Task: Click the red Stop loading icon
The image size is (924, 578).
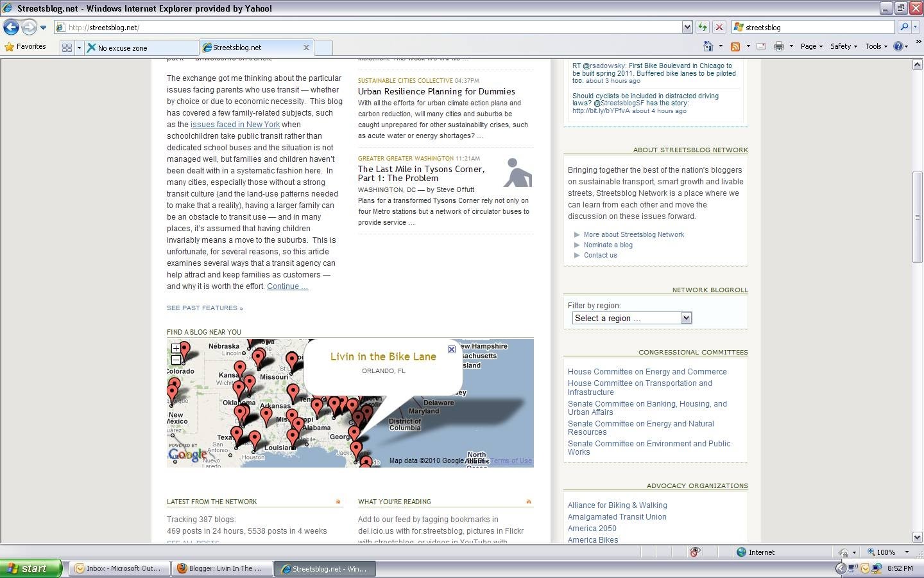Action: pyautogui.click(x=719, y=27)
